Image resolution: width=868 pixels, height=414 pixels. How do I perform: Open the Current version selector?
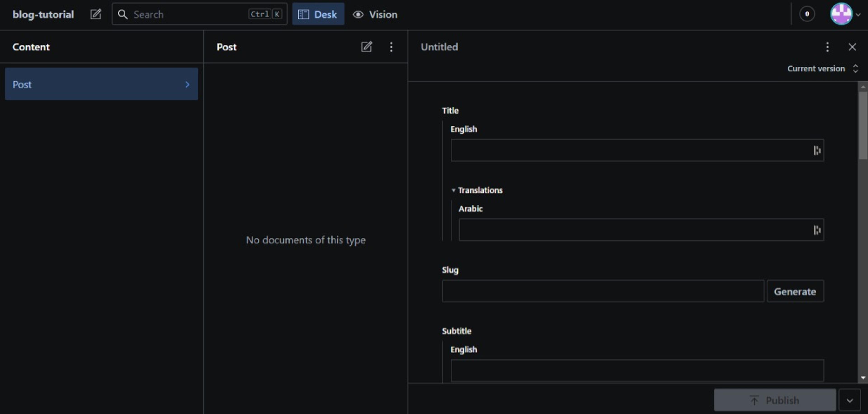[822, 69]
